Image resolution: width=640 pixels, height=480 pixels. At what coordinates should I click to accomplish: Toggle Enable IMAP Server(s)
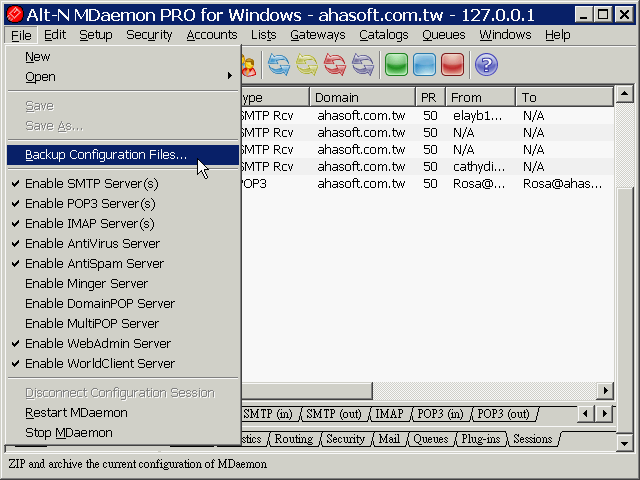click(x=123, y=224)
